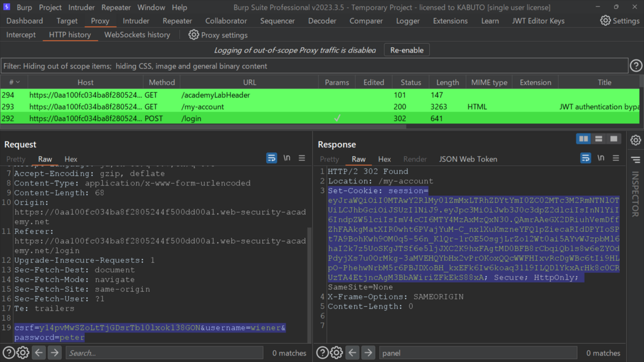
Task: Go to next match in Request search
Action: [55, 353]
